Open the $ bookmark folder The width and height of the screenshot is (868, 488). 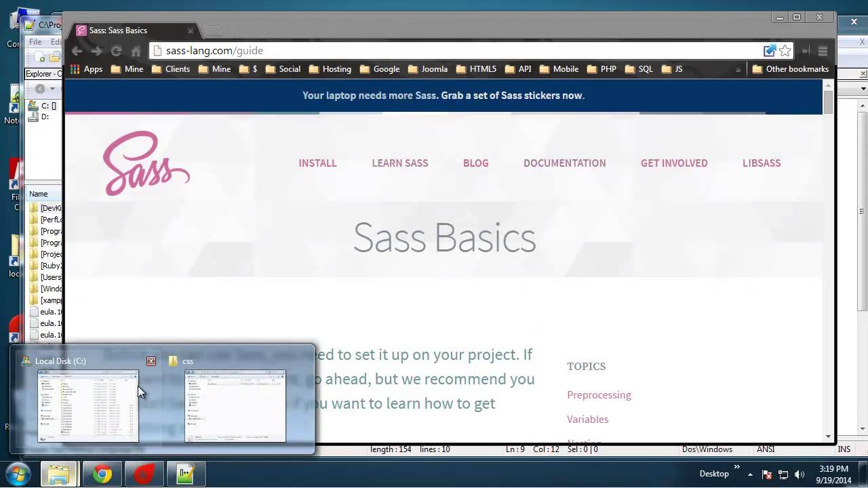pos(247,69)
